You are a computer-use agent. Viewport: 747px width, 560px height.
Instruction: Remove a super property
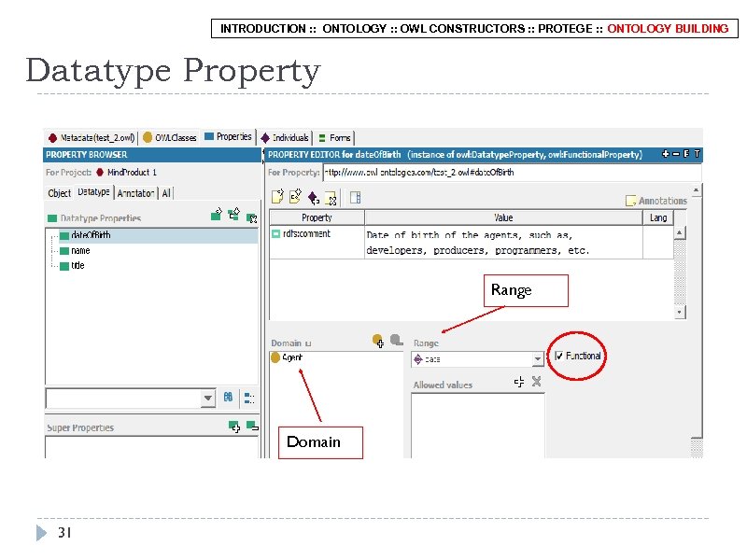click(x=252, y=426)
